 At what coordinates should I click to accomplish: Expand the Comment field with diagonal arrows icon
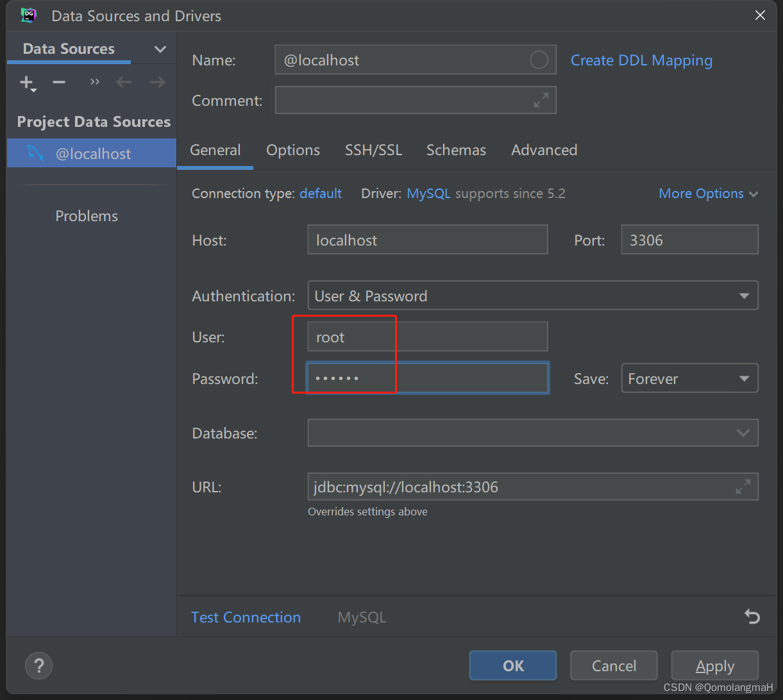tap(541, 100)
